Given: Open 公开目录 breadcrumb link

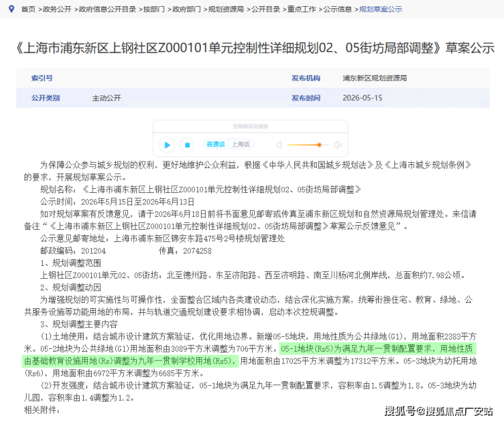Looking at the screenshot, I should (x=266, y=10).
